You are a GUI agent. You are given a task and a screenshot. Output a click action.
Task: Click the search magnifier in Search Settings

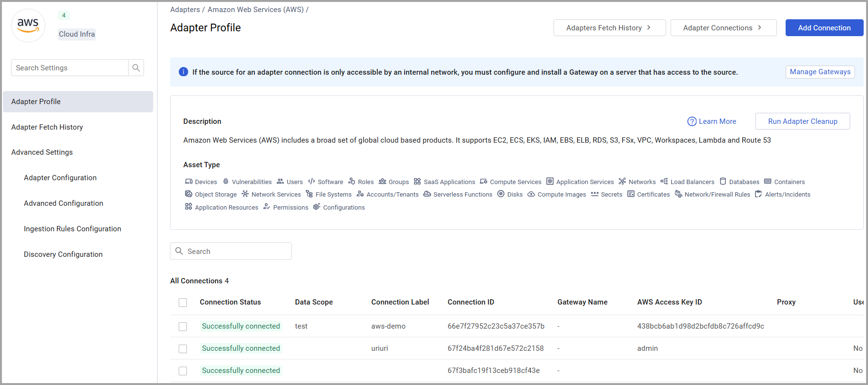point(136,68)
